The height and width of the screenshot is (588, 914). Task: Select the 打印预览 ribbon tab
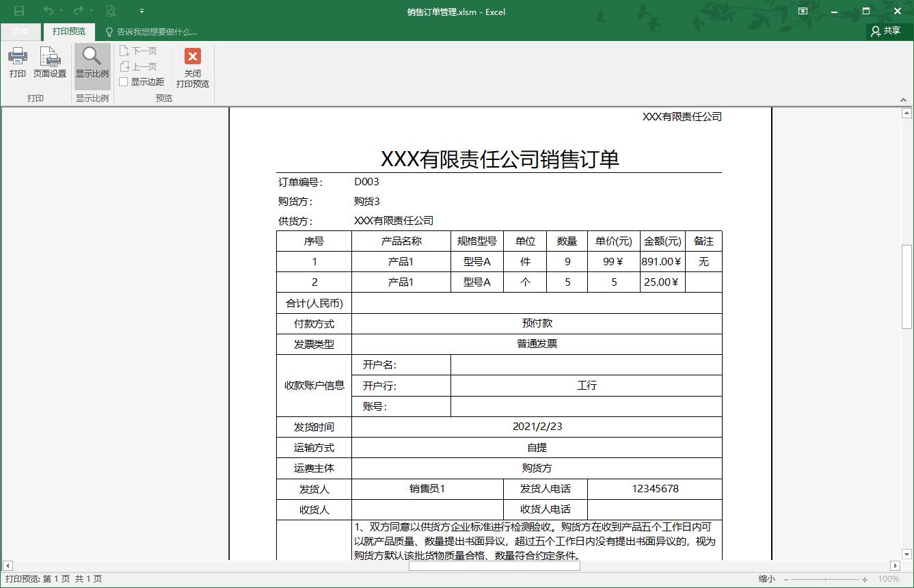tap(68, 31)
